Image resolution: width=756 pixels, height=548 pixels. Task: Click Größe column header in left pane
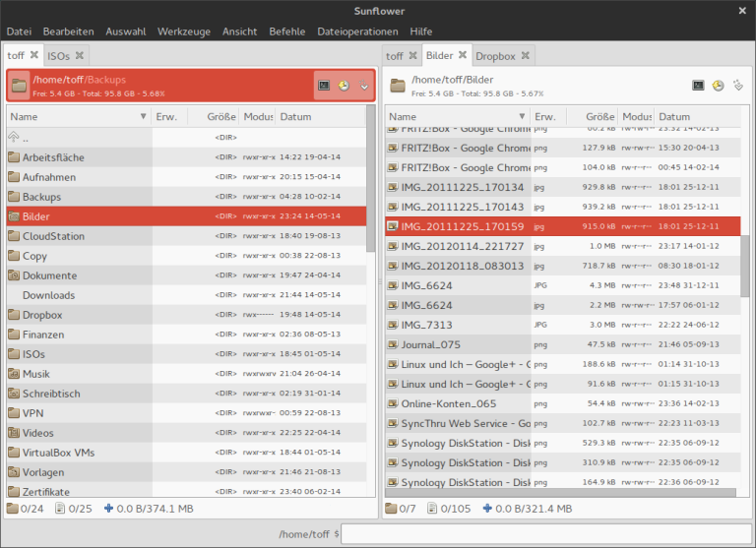tap(214, 117)
